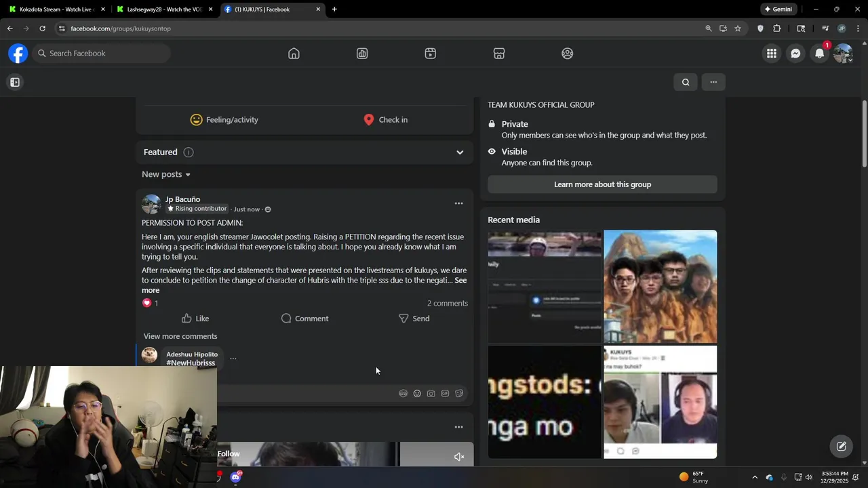Click Learn more about this group

point(602,184)
